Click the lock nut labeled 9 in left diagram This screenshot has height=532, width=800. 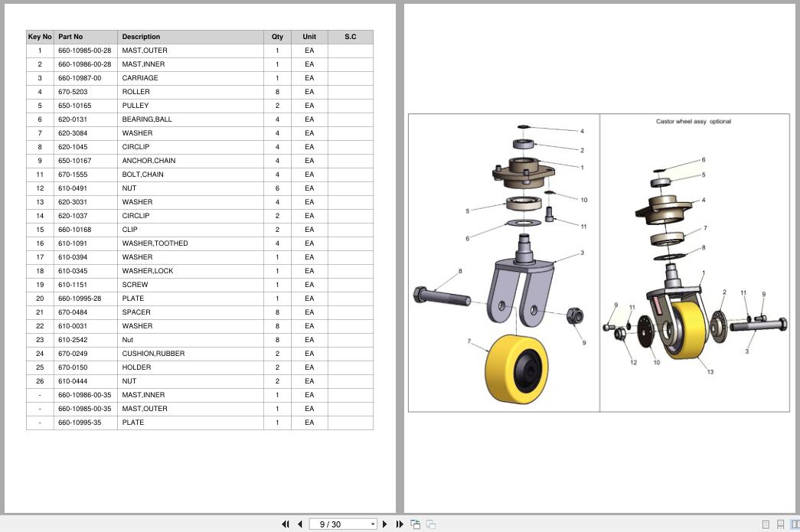574,315
